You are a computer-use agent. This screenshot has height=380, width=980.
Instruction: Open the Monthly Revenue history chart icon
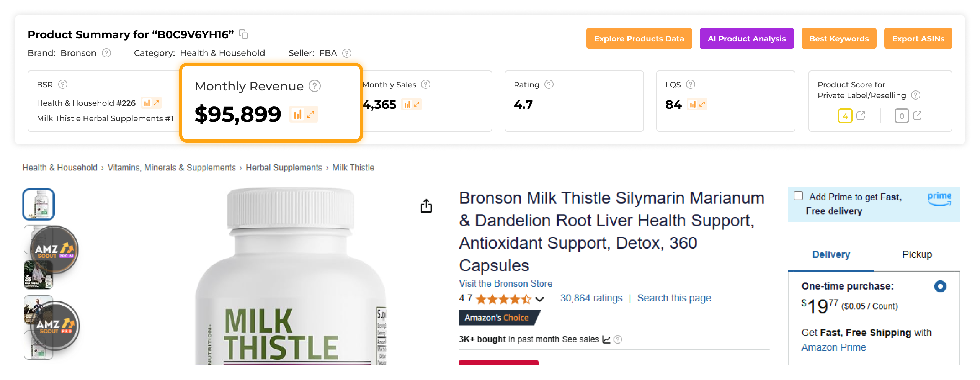[x=298, y=114]
